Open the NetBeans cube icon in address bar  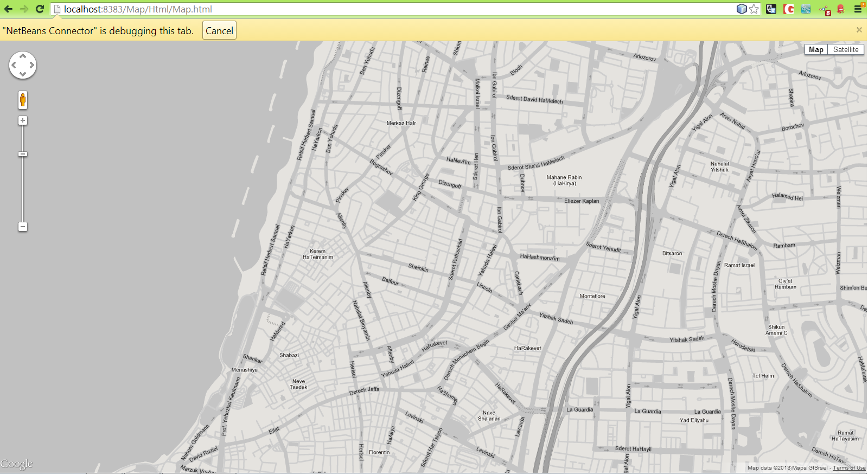point(742,9)
